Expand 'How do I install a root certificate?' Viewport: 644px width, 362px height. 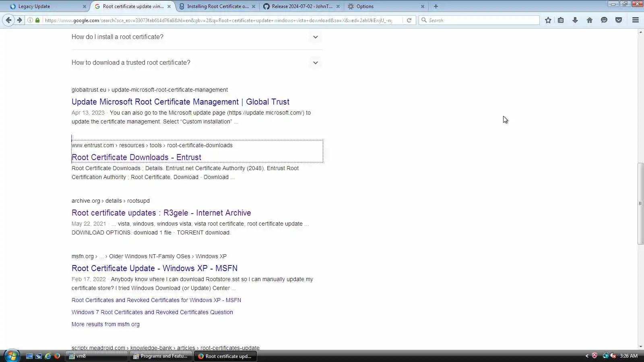(x=197, y=37)
